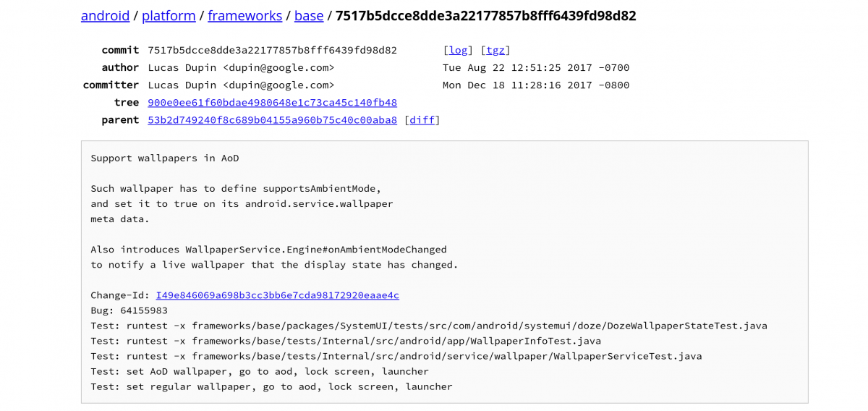Screen dimensions: 868x411
Task: Click the commit hash value in the commit row
Action: [272, 50]
